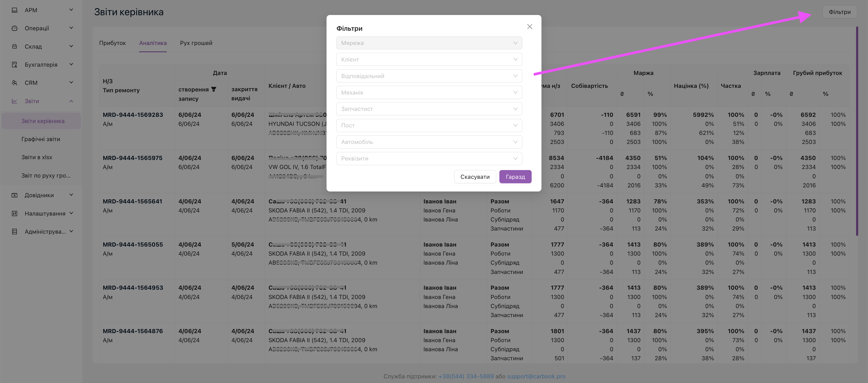Viewport: 868px width, 383px height.
Task: Click the APM monitor icon in sidebar
Action: [x=14, y=10]
